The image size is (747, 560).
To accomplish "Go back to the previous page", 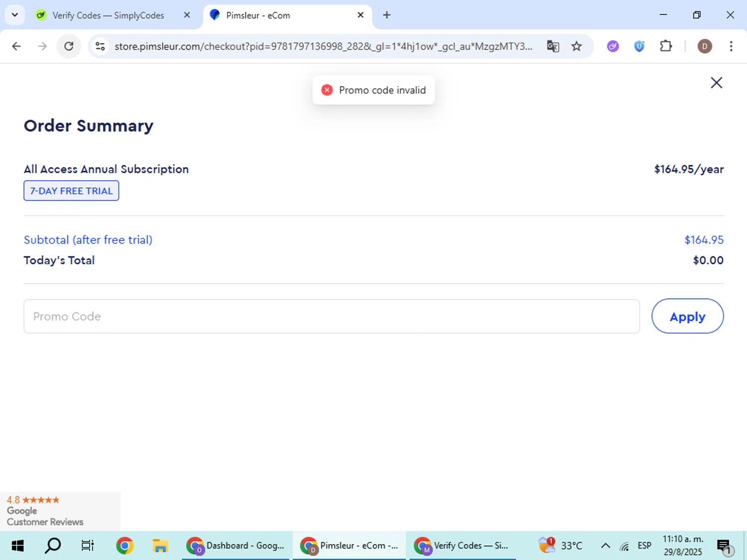I will coord(16,46).
